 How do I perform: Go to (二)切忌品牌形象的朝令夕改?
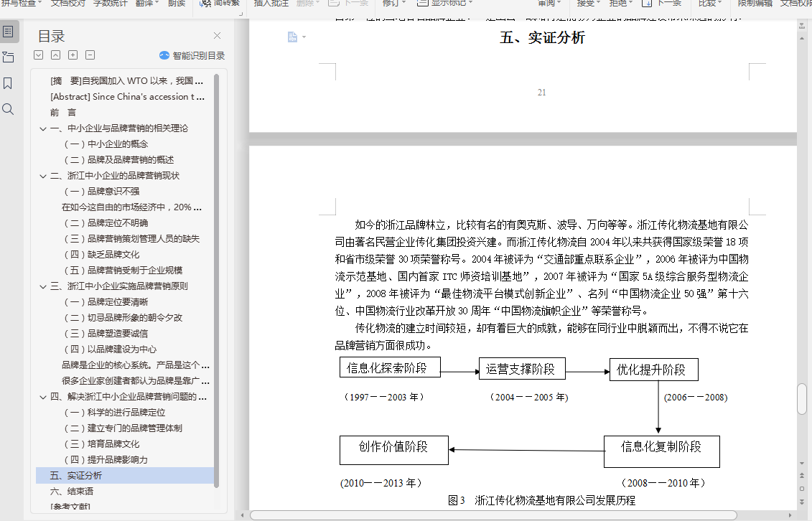[123, 318]
